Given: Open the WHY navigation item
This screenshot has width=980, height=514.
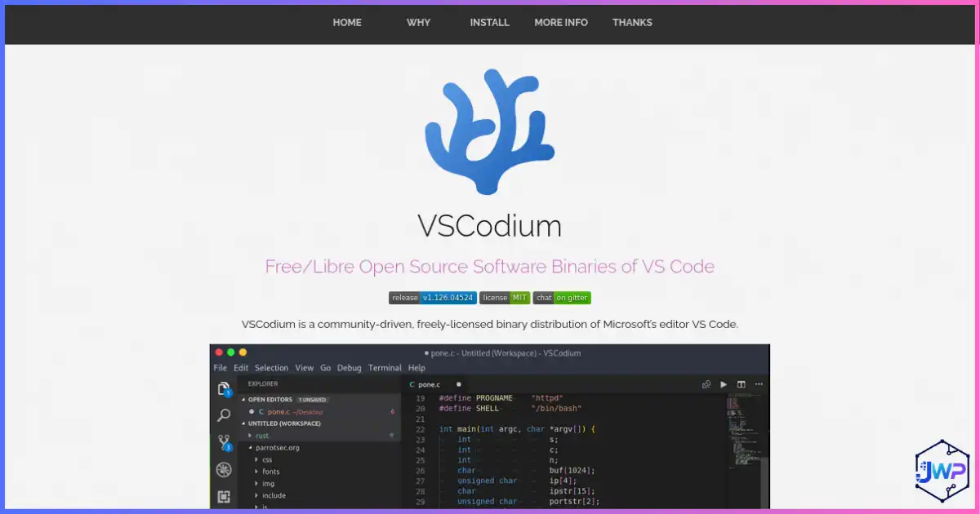Looking at the screenshot, I should coord(418,23).
